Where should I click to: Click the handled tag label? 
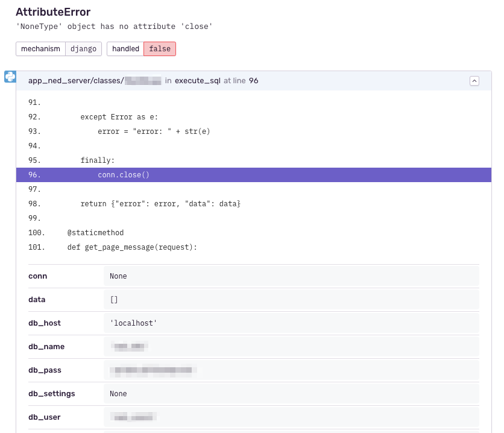[125, 49]
